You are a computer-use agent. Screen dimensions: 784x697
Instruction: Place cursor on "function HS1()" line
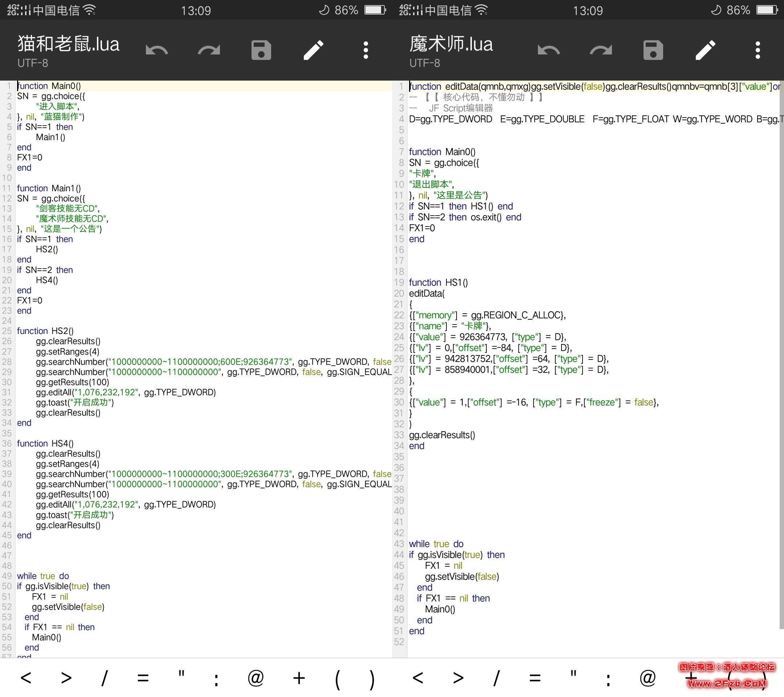click(x=438, y=283)
